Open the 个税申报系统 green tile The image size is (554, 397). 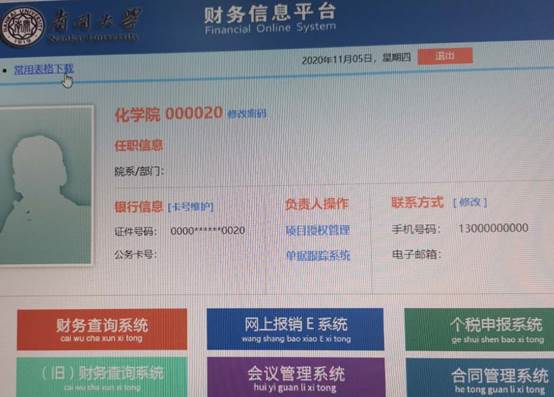click(479, 329)
